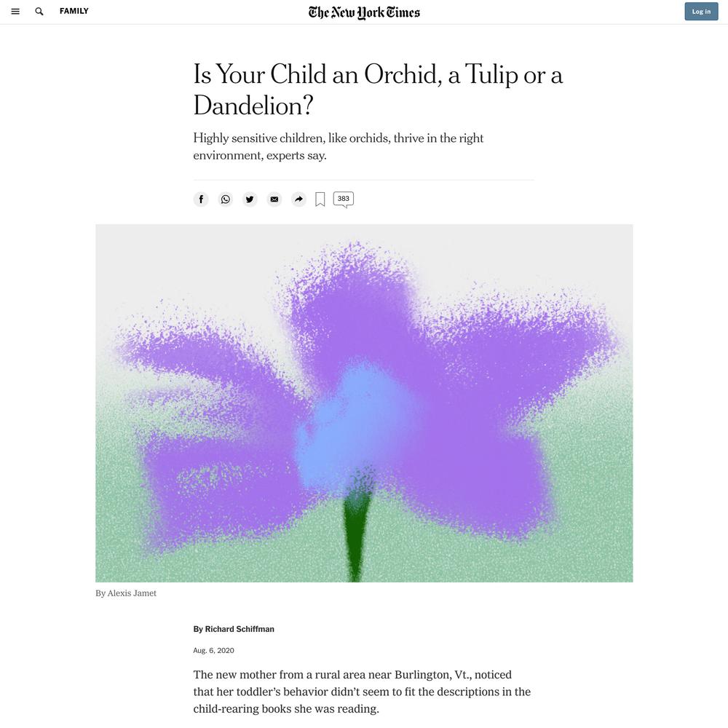This screenshot has height=728, width=728.
Task: Click the Aug. 6, 2020 date
Action: [213, 650]
